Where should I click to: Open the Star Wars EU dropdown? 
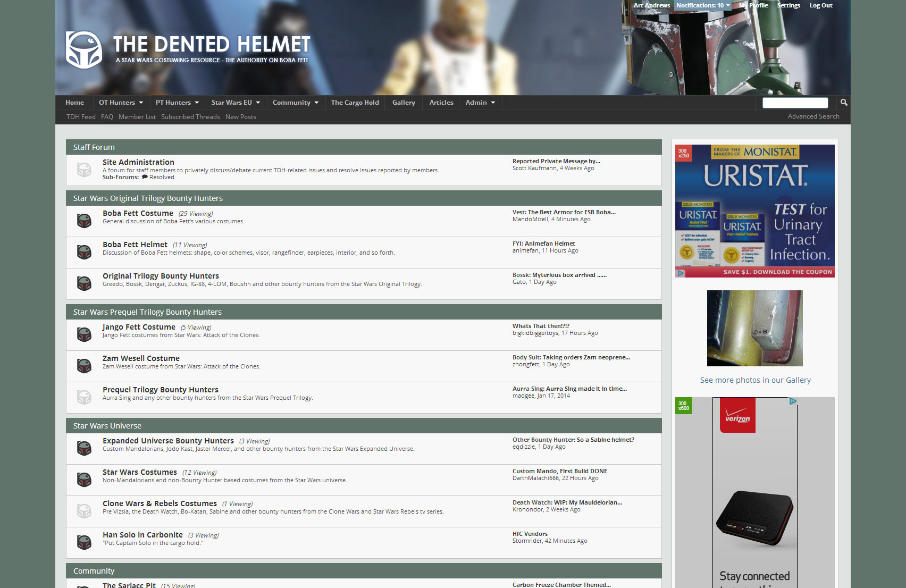coord(236,103)
